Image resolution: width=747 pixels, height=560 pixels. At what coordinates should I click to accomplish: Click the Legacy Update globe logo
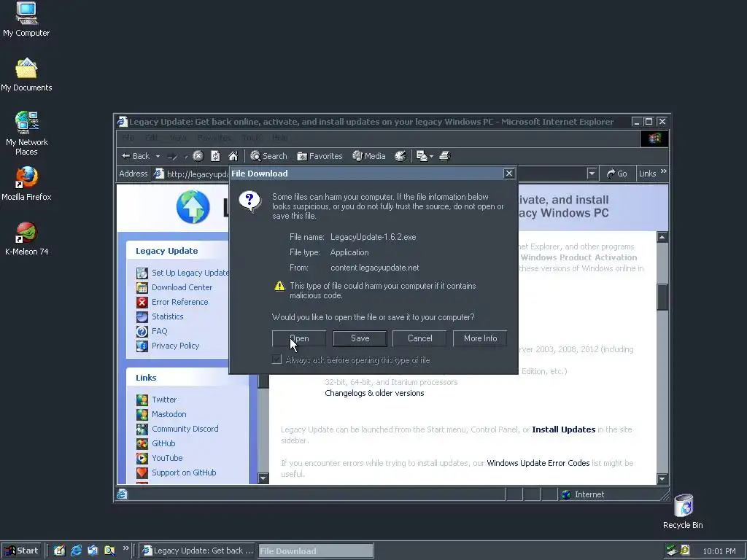pos(193,207)
